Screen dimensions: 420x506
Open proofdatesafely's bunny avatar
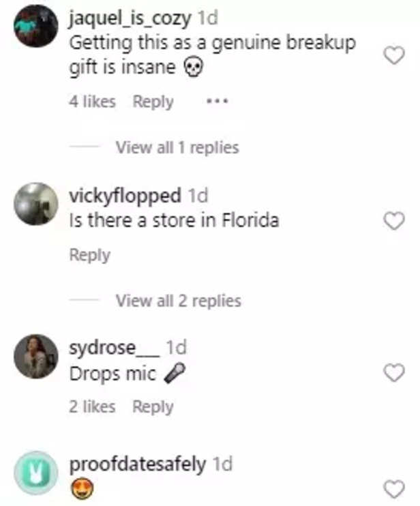tap(36, 473)
